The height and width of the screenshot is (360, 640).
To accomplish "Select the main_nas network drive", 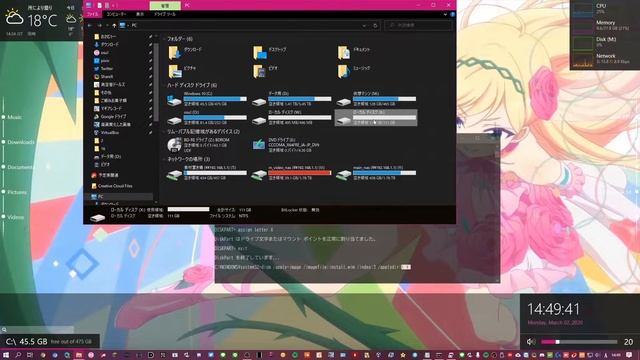I will point(376,173).
